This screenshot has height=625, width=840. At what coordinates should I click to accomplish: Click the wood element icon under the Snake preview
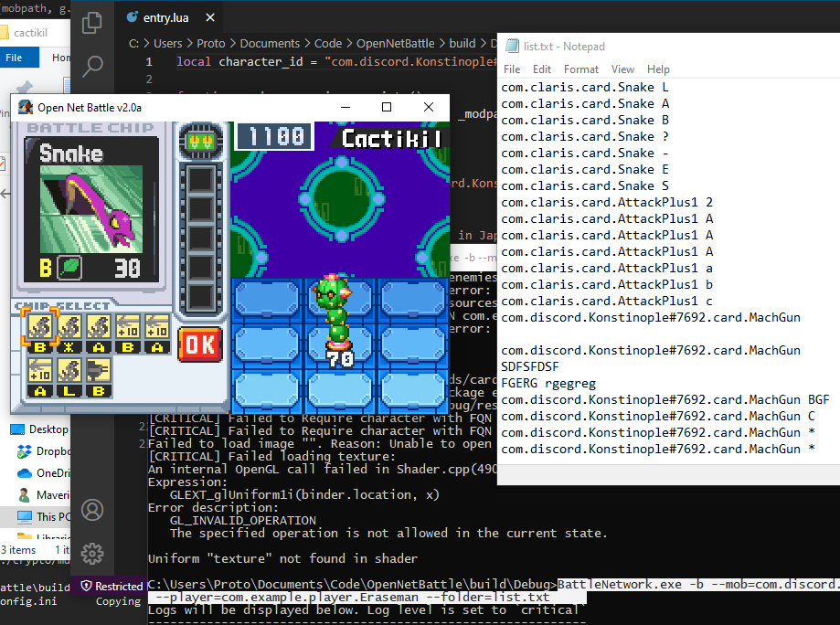pos(69,267)
